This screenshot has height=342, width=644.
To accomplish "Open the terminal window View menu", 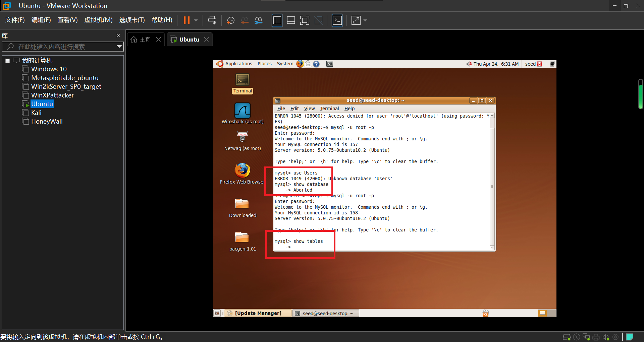I will pos(309,109).
